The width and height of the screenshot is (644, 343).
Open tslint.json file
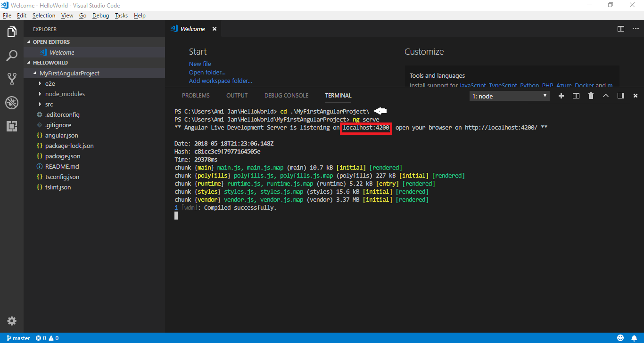tap(94, 187)
